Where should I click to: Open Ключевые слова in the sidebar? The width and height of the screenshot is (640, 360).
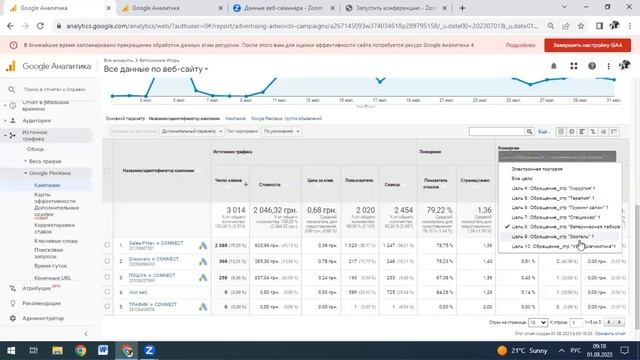56,241
